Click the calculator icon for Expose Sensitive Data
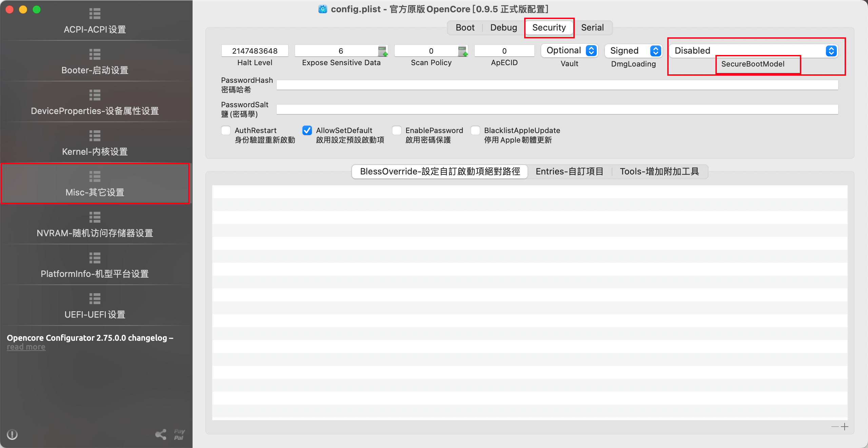 (383, 51)
